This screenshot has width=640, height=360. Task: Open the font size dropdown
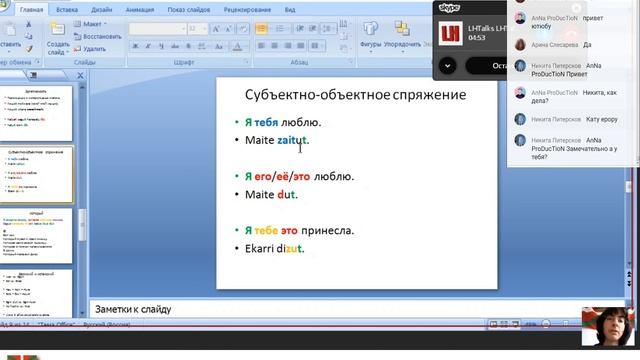coord(204,29)
